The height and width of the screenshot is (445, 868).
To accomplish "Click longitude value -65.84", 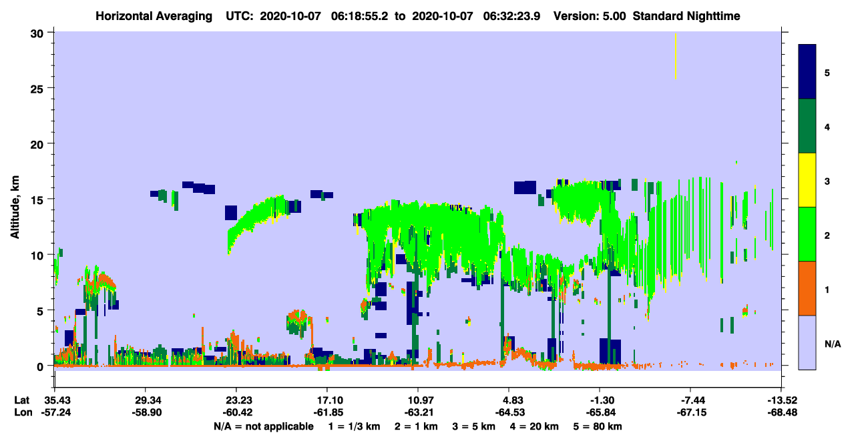I will point(600,412).
